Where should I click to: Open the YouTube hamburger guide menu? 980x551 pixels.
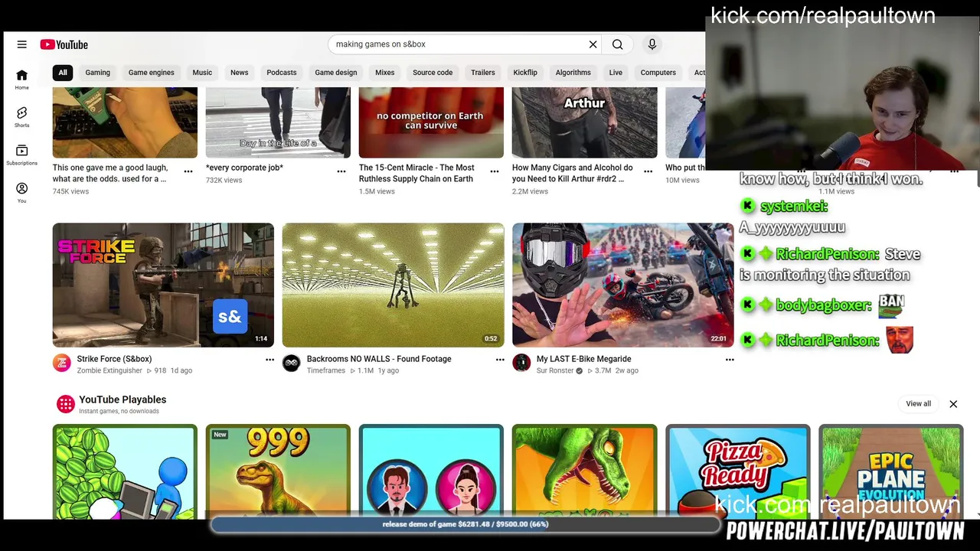pos(21,44)
